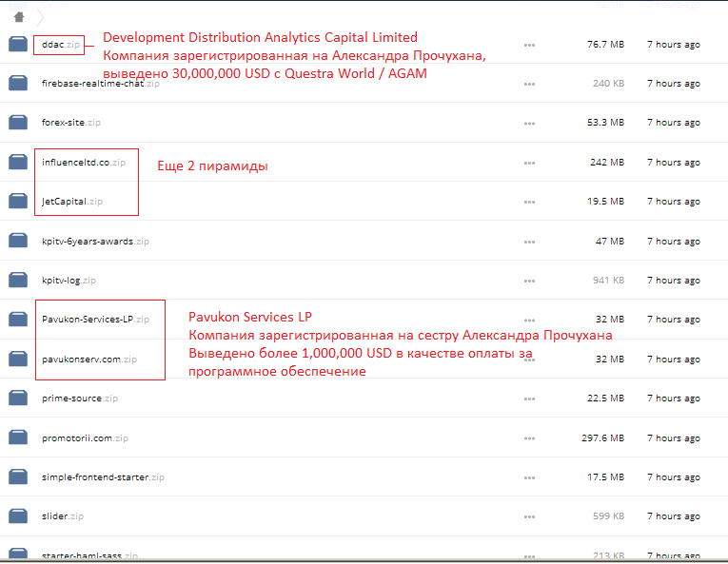Click the 242 MB size value

click(x=607, y=163)
